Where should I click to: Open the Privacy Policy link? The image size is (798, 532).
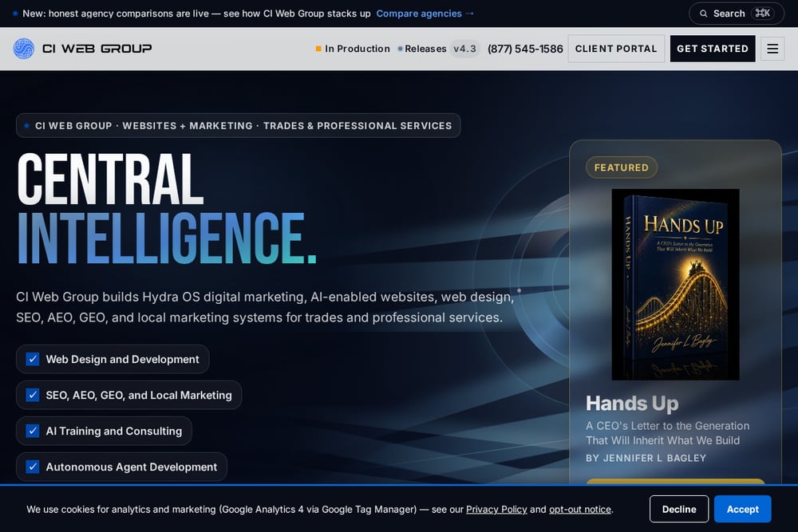point(496,509)
